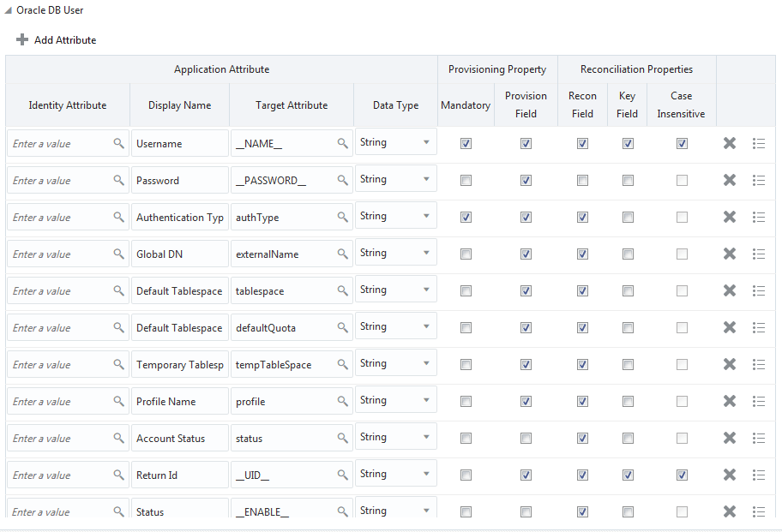Open advanced settings list for Password row
The image size is (782, 532).
(759, 180)
